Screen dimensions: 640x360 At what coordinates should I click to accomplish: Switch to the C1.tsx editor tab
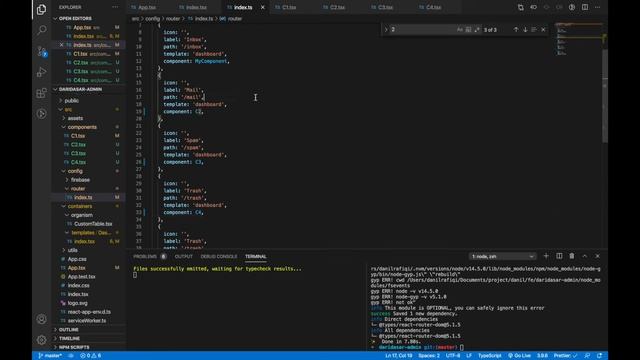click(289, 7)
